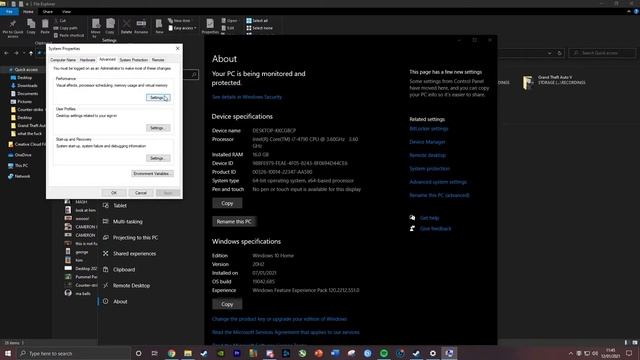Click Edit under Open in the ribbon

click(228, 28)
